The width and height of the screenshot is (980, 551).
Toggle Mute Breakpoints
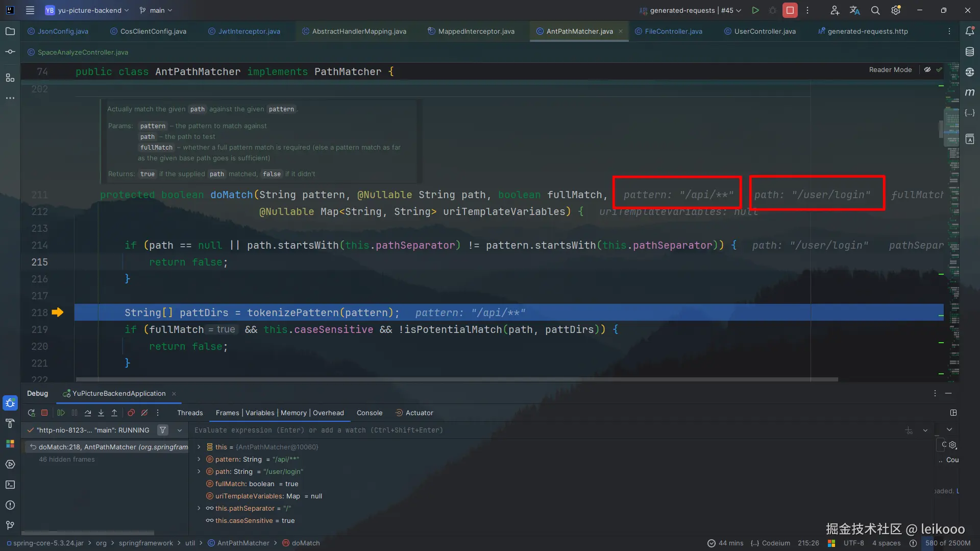click(x=144, y=413)
